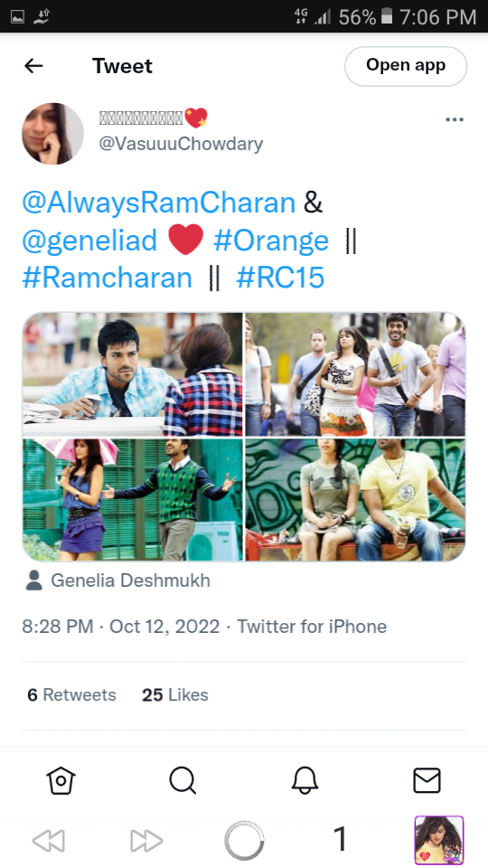The width and height of the screenshot is (488, 868).
Task: Open the tab counter showing 1
Action: 341,839
